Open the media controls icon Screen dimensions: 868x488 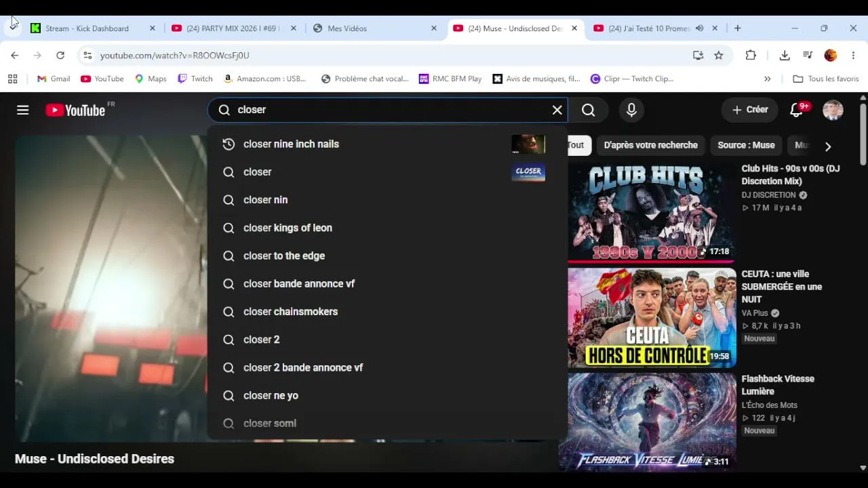coord(808,56)
